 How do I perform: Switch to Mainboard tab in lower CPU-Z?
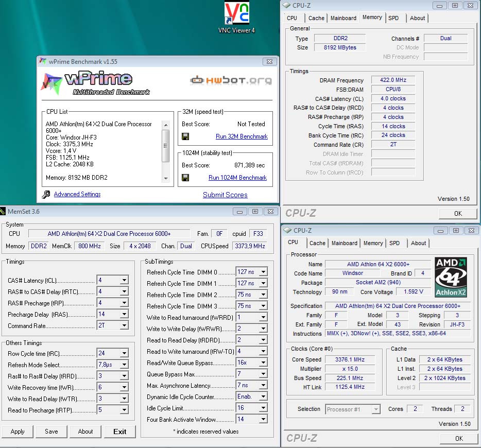(344, 243)
